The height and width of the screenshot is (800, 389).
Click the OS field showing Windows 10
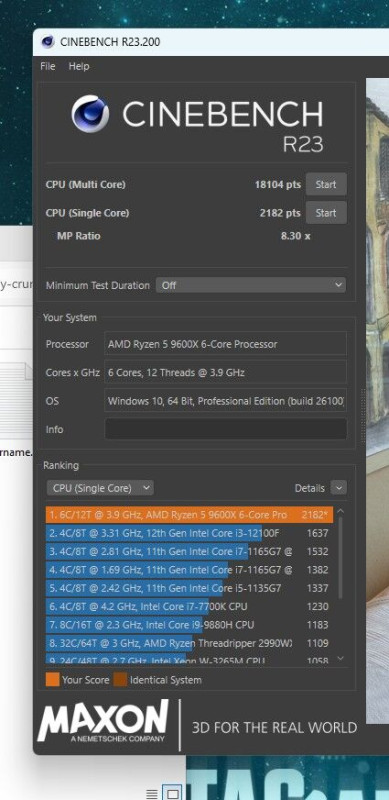tap(225, 401)
